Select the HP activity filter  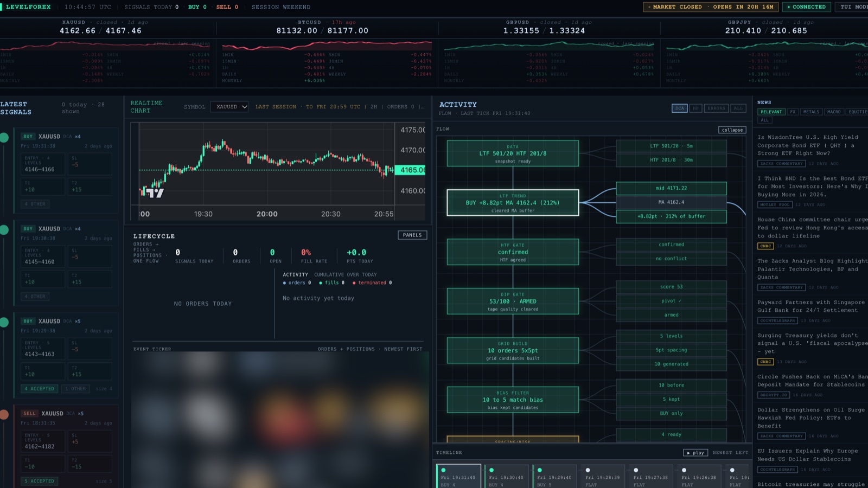(x=695, y=108)
